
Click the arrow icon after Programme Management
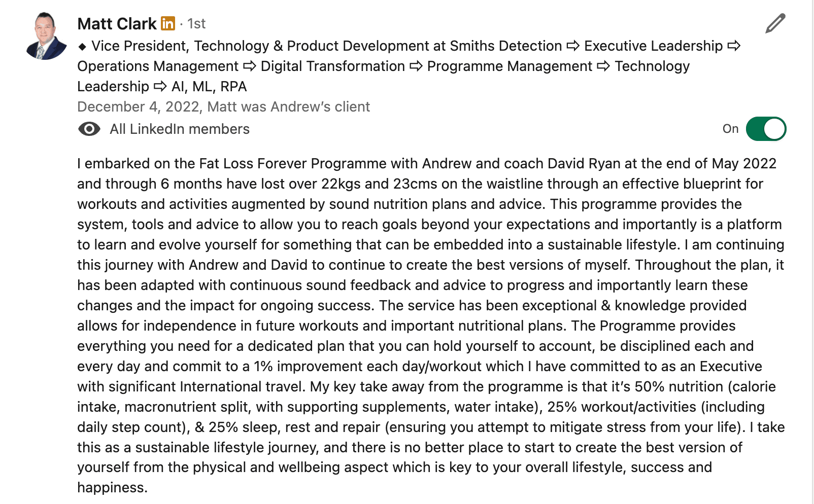(603, 66)
